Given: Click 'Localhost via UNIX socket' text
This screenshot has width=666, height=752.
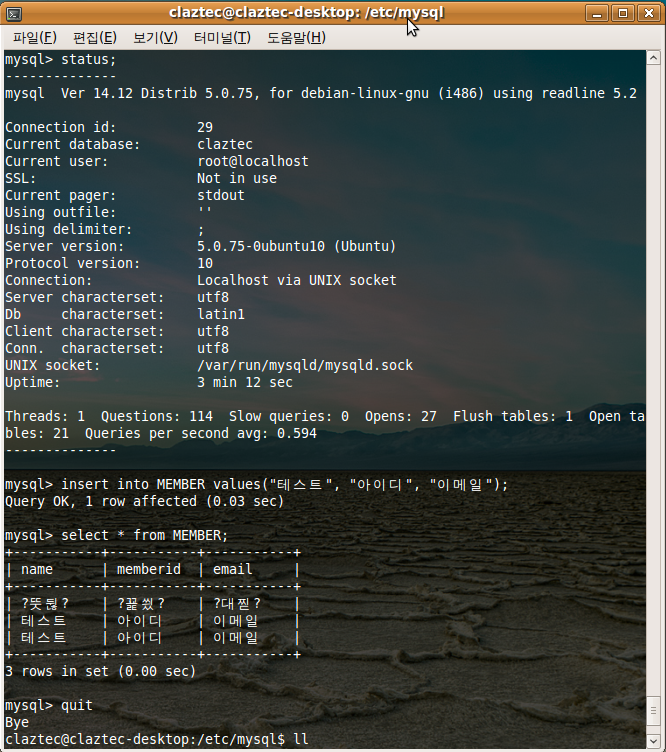Looking at the screenshot, I should [x=297, y=281].
